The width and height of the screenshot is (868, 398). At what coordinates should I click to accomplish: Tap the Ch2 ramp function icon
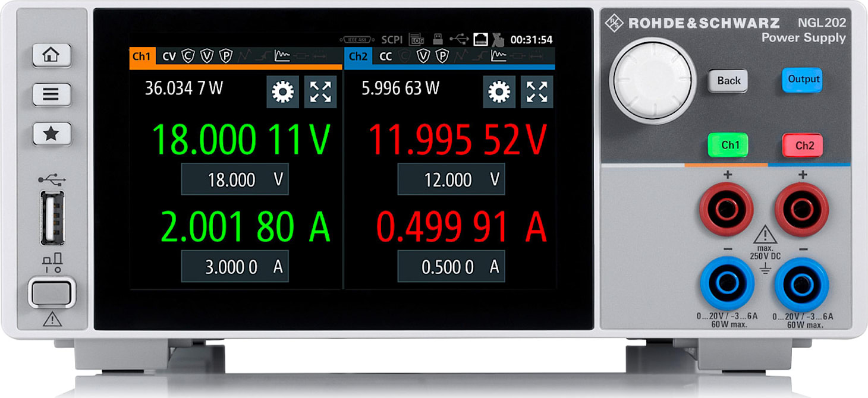tap(480, 56)
